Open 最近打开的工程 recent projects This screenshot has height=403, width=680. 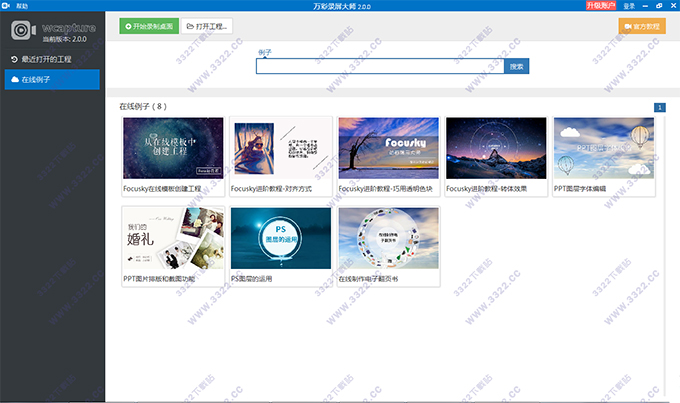coord(52,59)
